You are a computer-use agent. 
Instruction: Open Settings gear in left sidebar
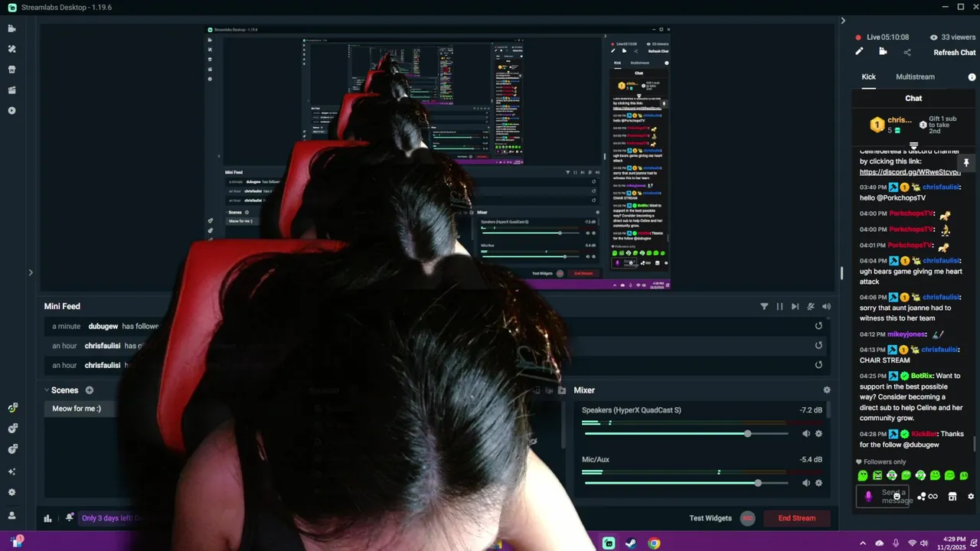pyautogui.click(x=11, y=493)
